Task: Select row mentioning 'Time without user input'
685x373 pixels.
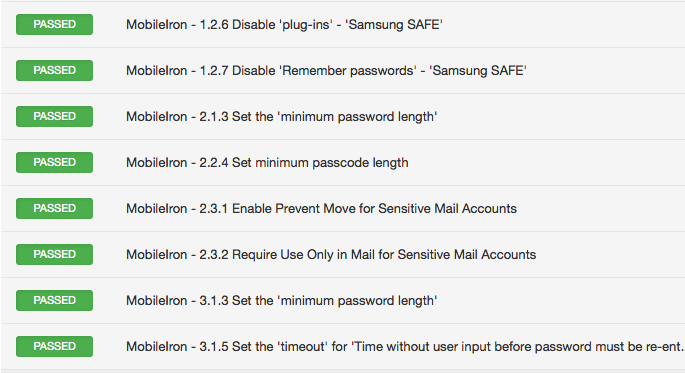Action: coord(342,346)
